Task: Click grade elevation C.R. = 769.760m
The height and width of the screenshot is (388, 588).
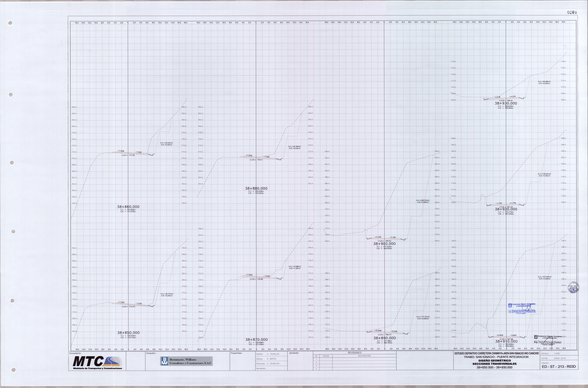Action: [385, 343]
